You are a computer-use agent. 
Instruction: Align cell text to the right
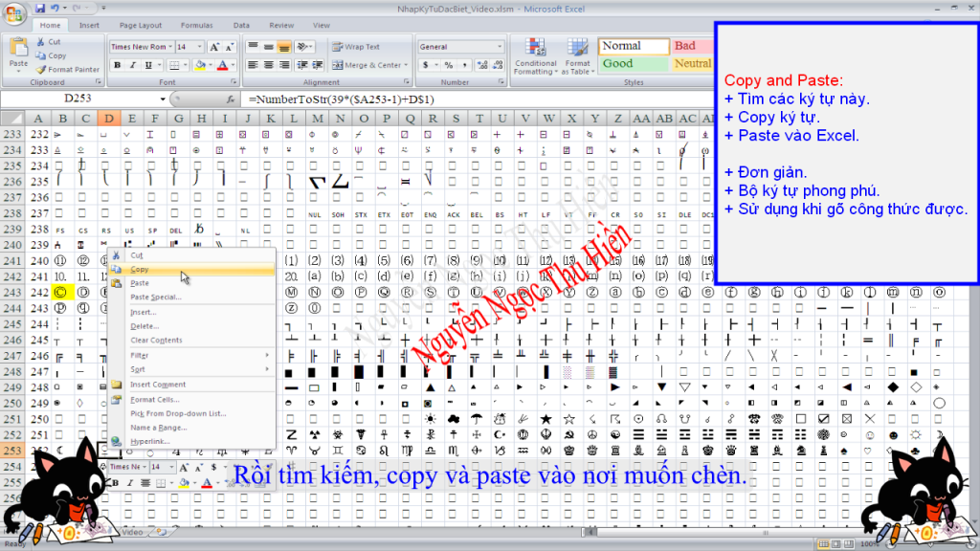coord(284,65)
